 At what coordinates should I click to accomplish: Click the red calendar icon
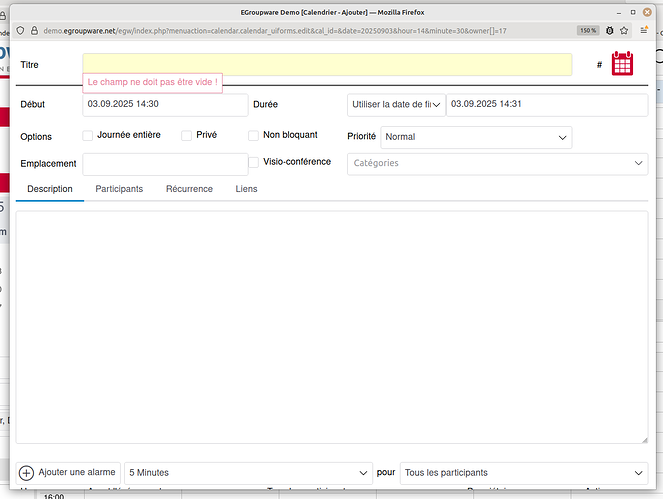click(623, 64)
